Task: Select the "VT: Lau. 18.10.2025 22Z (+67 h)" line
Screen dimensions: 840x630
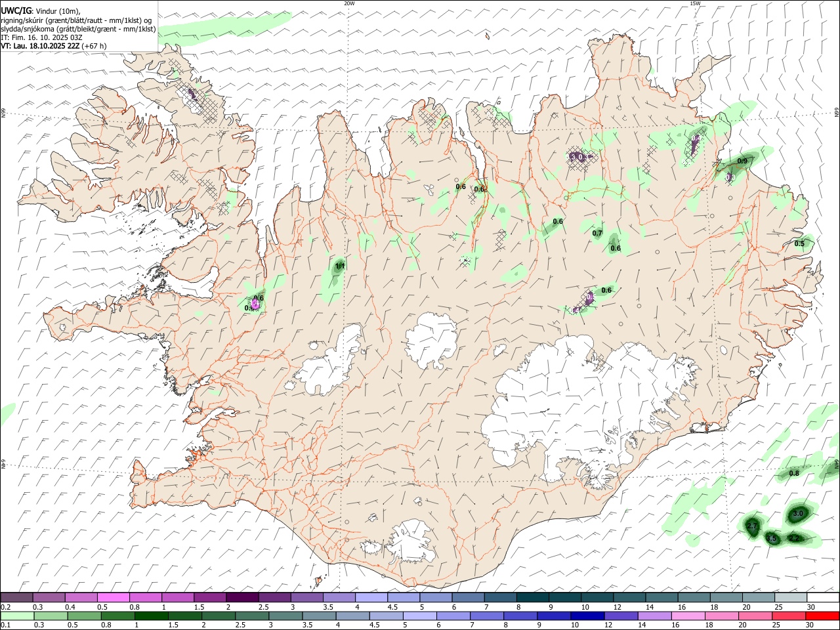Action: click(54, 46)
